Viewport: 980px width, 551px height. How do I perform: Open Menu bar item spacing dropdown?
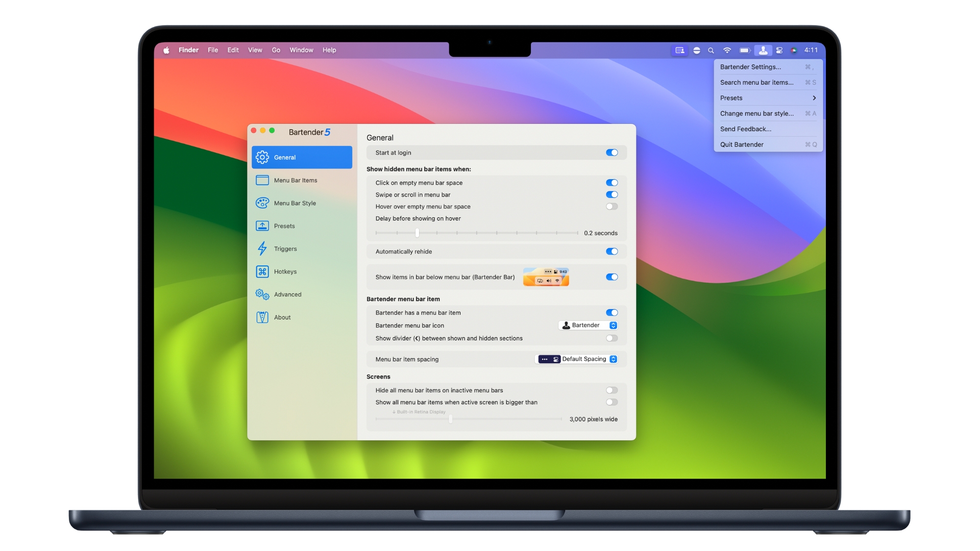577,359
